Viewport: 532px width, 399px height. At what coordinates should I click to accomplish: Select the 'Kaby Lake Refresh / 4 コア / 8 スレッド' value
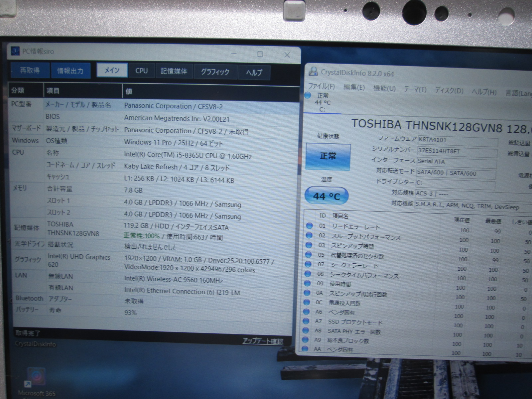point(177,167)
